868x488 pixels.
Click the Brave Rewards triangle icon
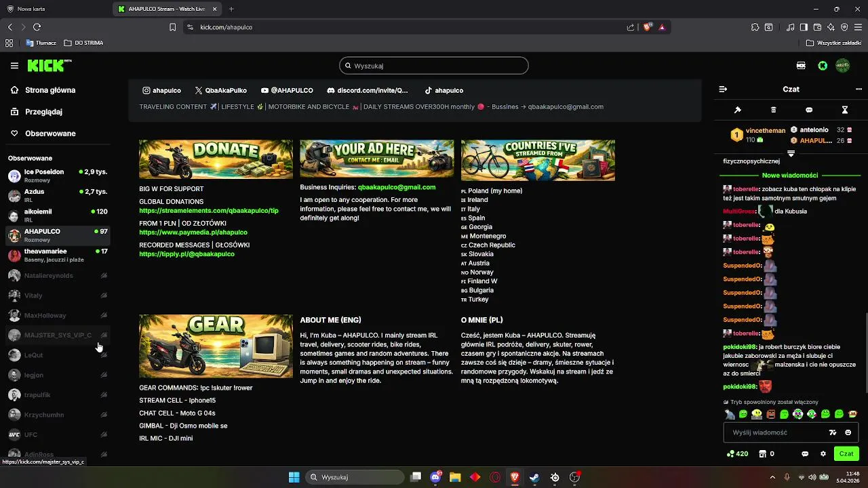pos(662,27)
